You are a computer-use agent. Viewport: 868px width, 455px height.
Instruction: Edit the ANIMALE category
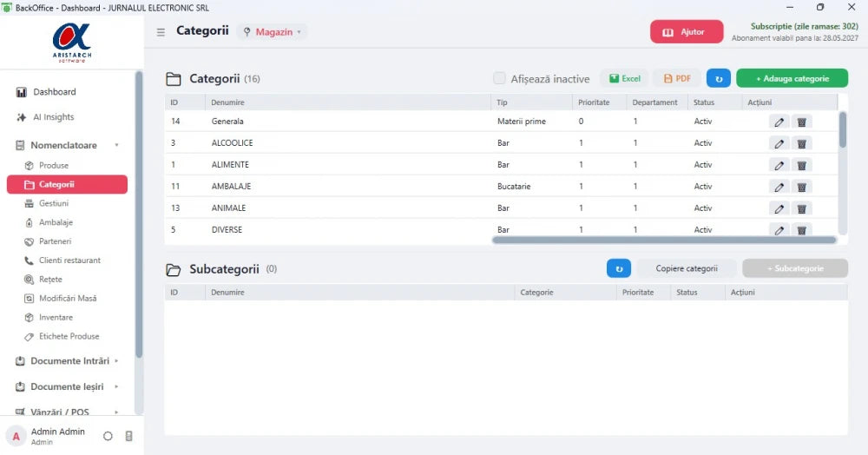click(779, 208)
